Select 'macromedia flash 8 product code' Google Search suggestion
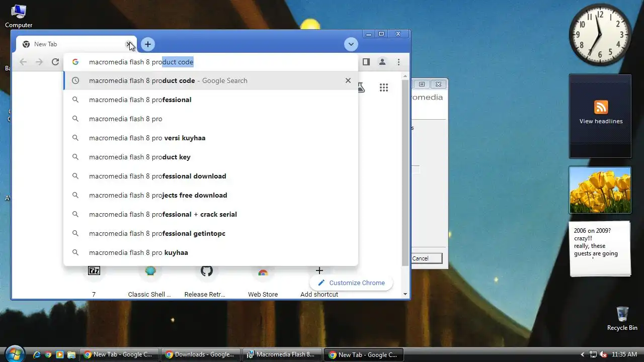 coord(211,80)
